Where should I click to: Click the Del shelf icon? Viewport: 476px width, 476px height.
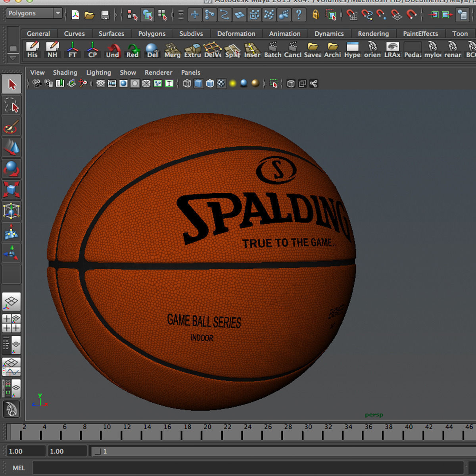click(x=152, y=50)
